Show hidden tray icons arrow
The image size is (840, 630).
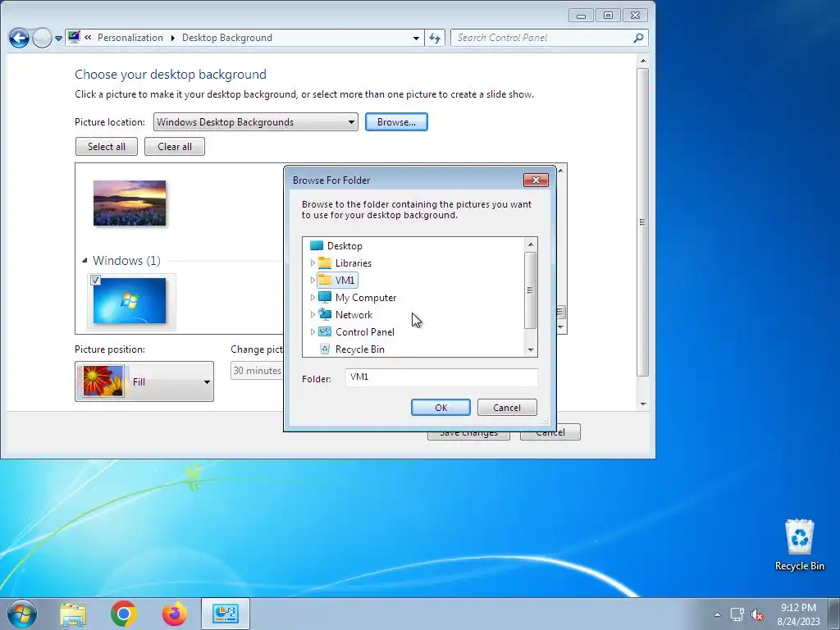[x=717, y=614]
